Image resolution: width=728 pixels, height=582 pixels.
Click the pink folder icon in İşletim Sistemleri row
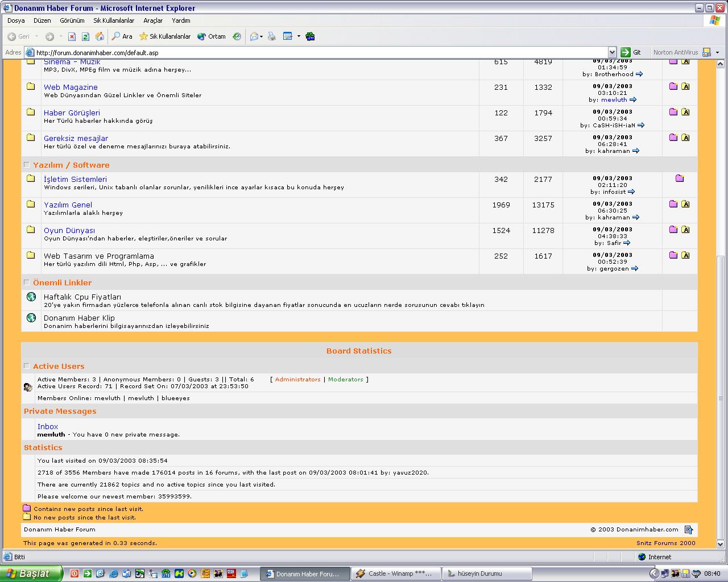[x=680, y=178]
